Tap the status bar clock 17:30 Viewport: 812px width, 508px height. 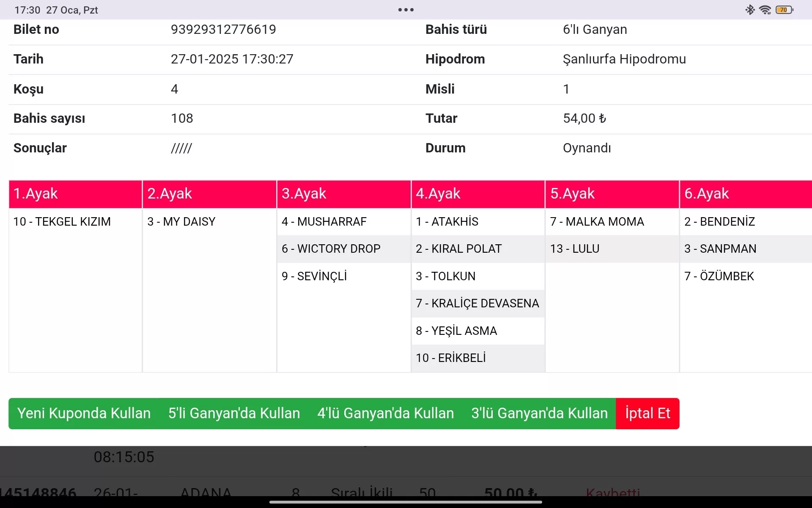click(x=27, y=10)
